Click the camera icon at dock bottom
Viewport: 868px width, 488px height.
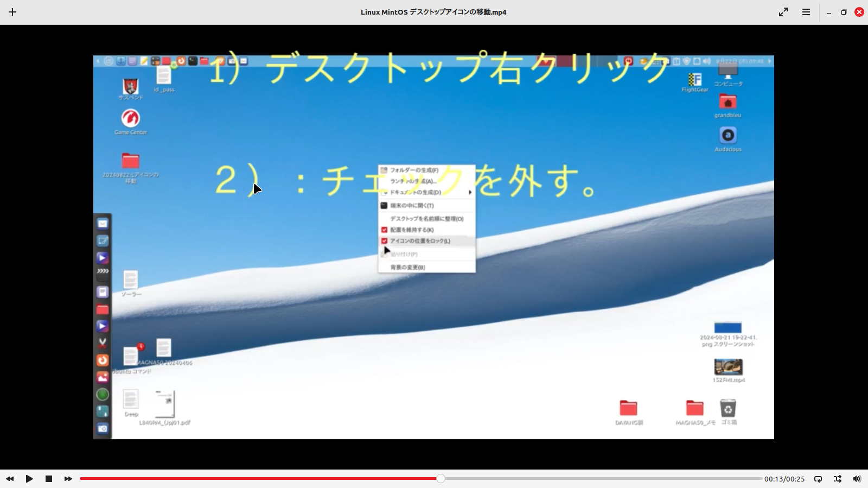coord(103,428)
